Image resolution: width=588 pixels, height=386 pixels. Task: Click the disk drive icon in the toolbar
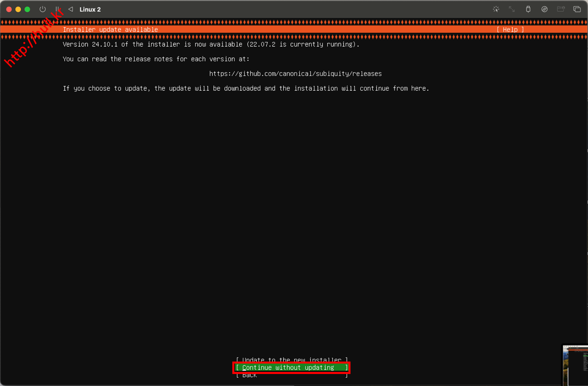pos(544,9)
